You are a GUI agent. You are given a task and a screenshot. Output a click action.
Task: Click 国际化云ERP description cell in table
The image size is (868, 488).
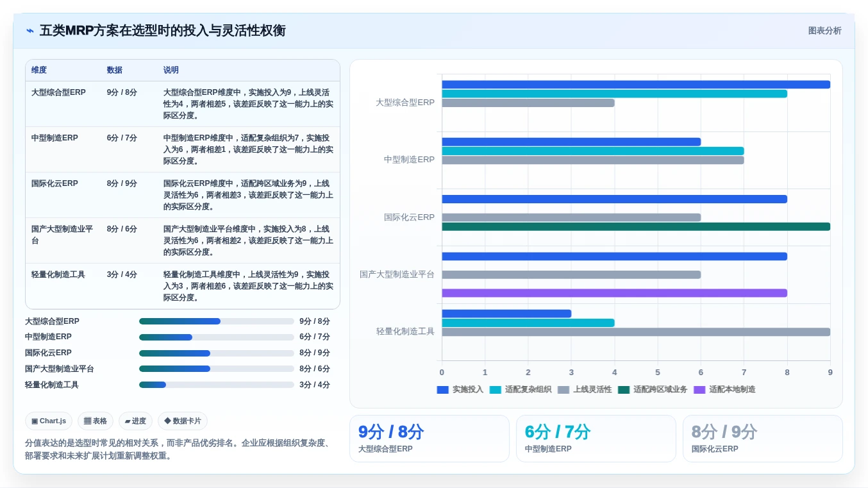(248, 195)
